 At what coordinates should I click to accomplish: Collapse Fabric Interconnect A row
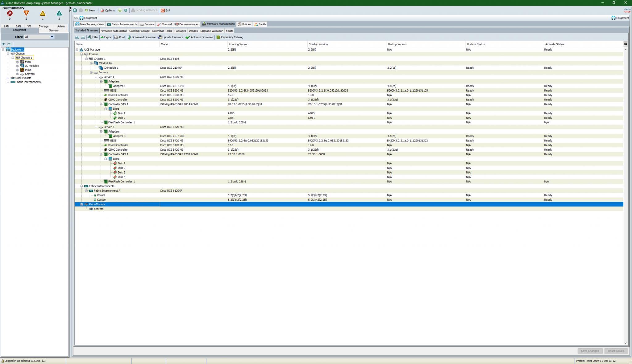tap(86, 191)
